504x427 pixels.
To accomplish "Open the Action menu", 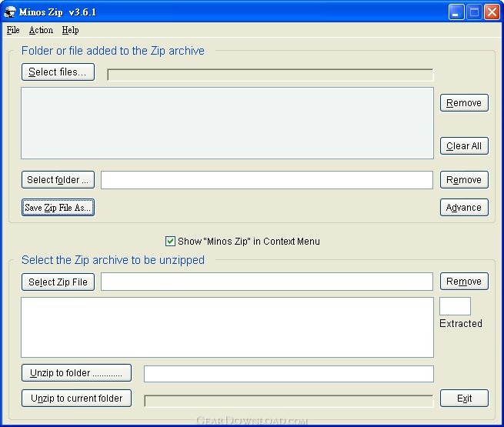I will [41, 30].
